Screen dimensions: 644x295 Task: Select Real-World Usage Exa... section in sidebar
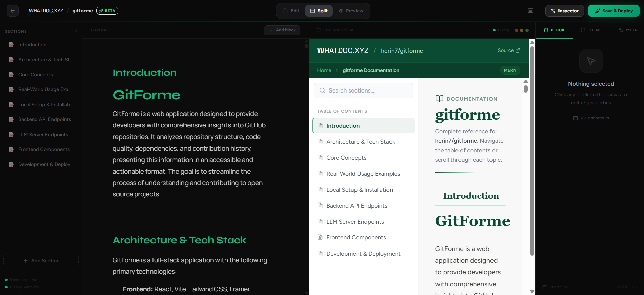point(41,89)
